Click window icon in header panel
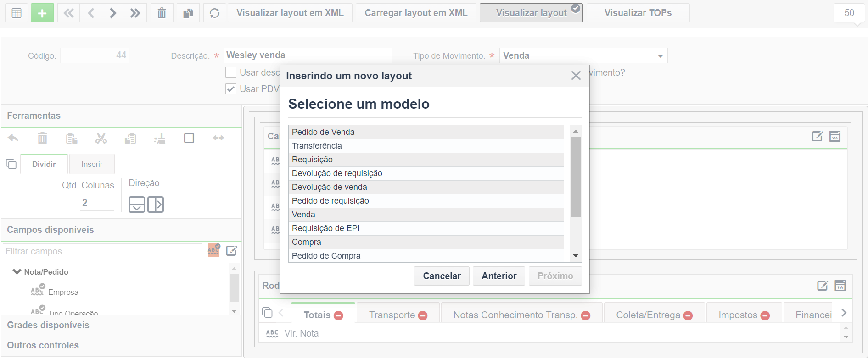This screenshot has height=359, width=868. point(835,136)
